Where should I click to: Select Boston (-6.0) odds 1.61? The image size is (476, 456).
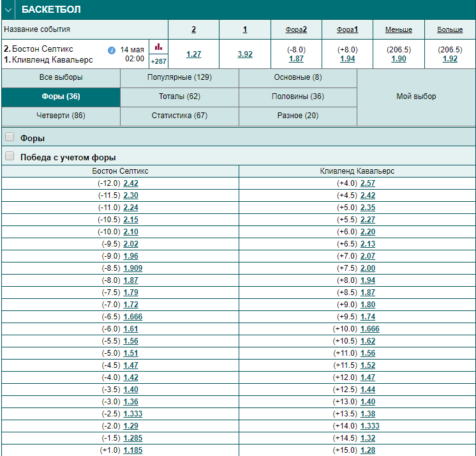pos(131,329)
